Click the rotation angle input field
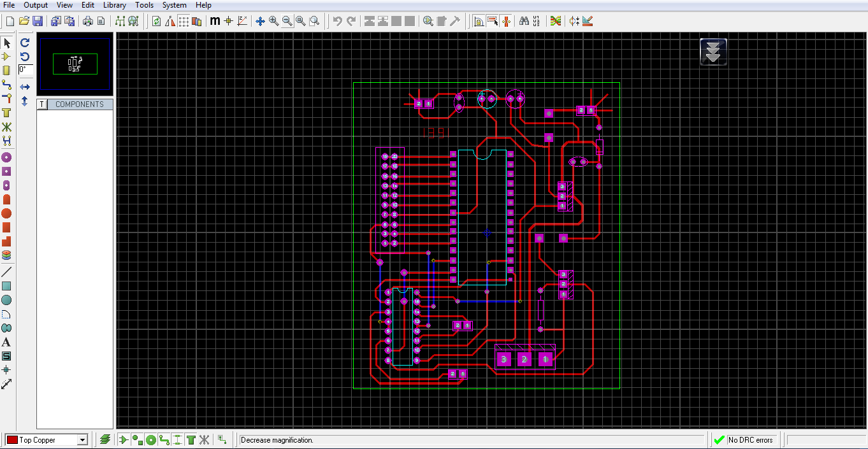 pyautogui.click(x=25, y=69)
